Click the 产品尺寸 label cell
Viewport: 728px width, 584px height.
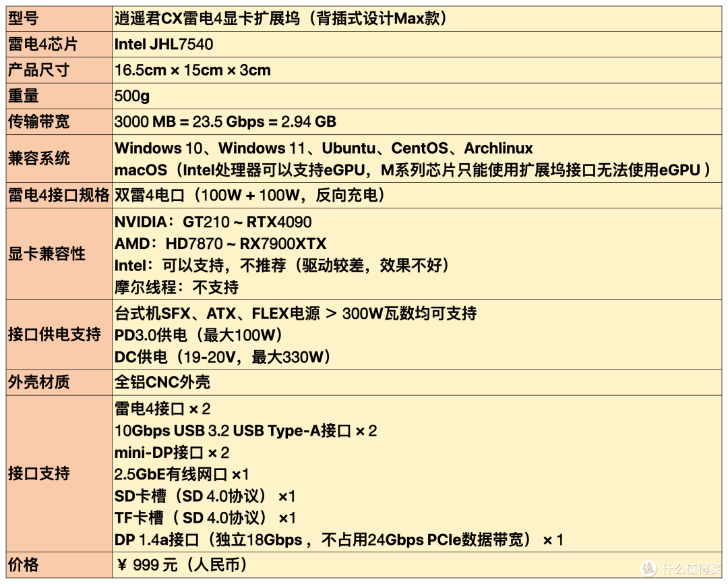coord(59,70)
